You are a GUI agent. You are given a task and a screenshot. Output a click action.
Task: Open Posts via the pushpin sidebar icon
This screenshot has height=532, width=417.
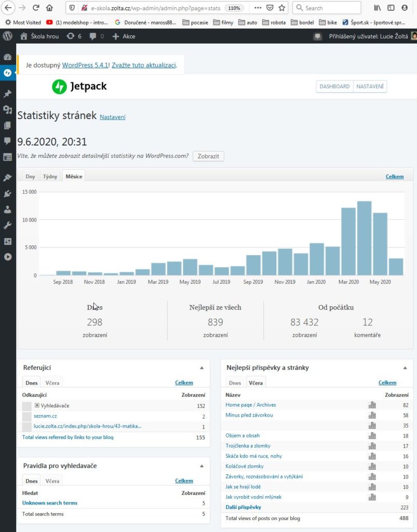coord(7,94)
